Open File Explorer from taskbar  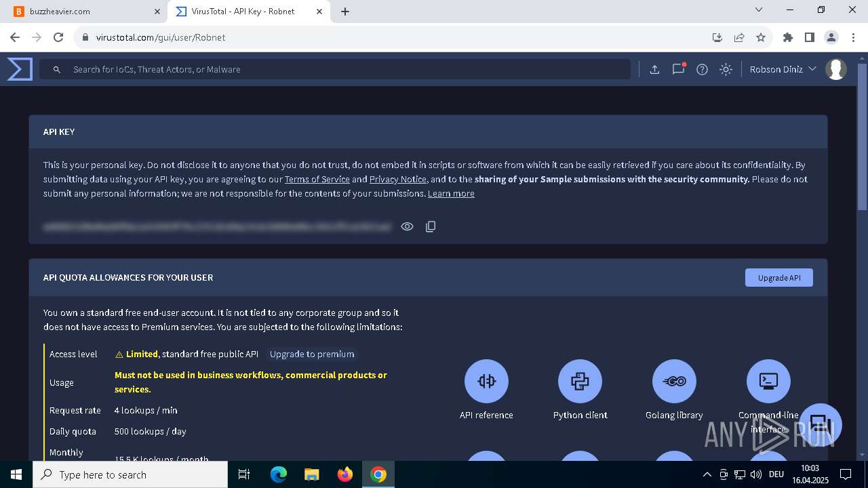click(x=311, y=474)
